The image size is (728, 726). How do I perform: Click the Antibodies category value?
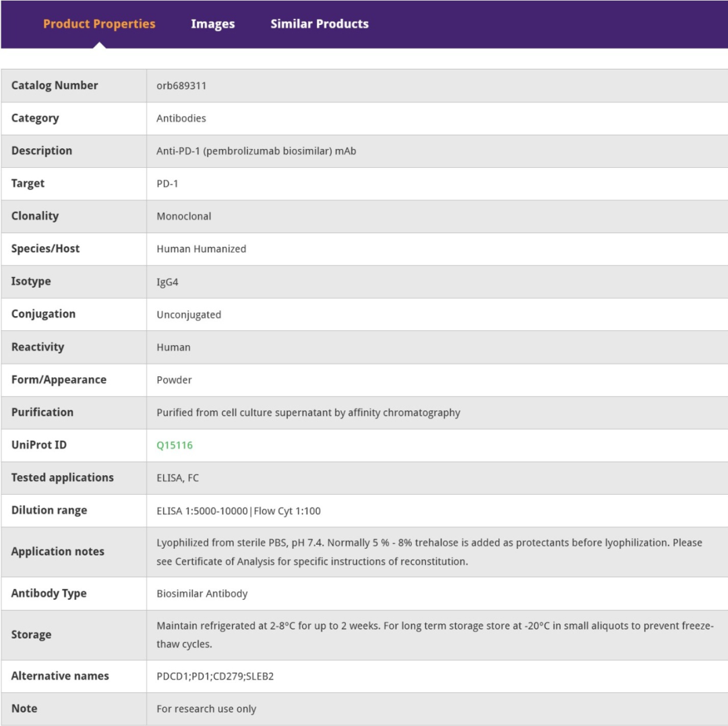[181, 119]
